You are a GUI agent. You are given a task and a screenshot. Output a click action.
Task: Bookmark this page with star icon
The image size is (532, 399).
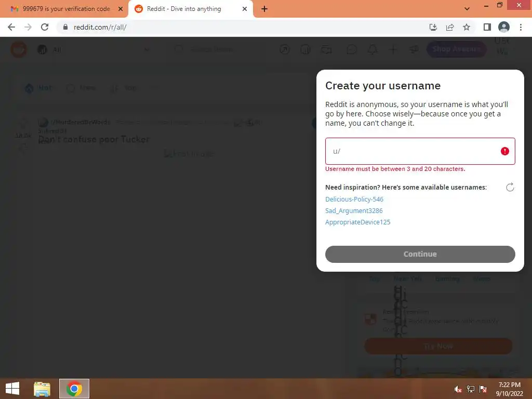coord(467,27)
